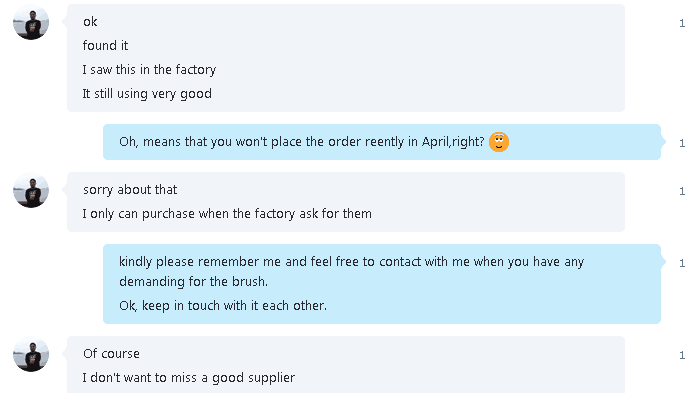This screenshot has height=393, width=686.
Task: Select 'Ok, keep in touch with it' line
Action: tap(223, 305)
